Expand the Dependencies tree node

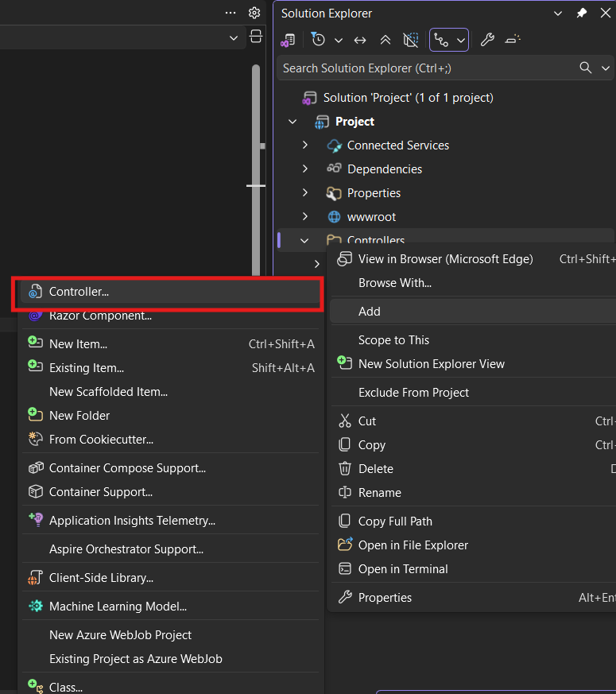coord(305,169)
